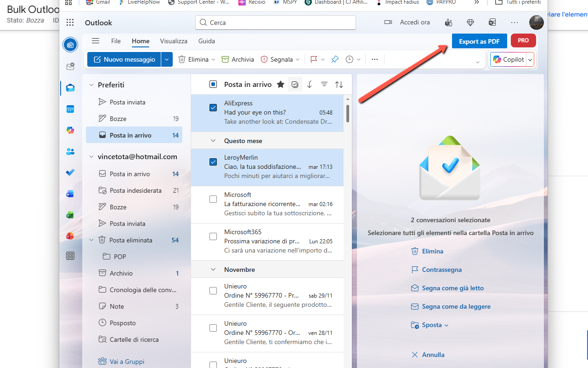Open the Calendar from the left app rail
The image size is (588, 368).
coord(70,109)
